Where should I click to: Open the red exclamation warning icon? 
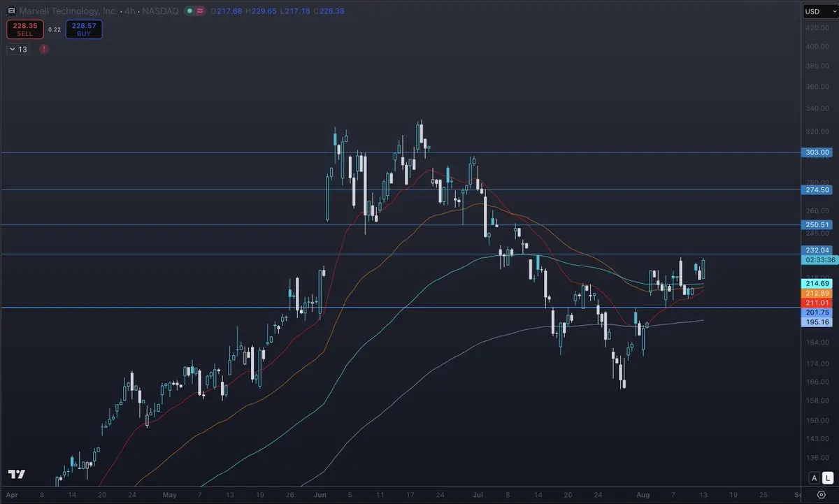coord(44,49)
